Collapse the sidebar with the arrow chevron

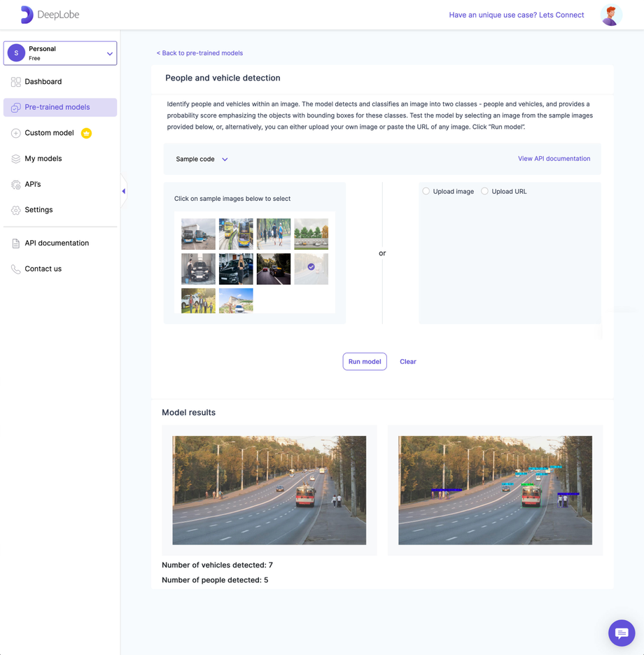123,190
